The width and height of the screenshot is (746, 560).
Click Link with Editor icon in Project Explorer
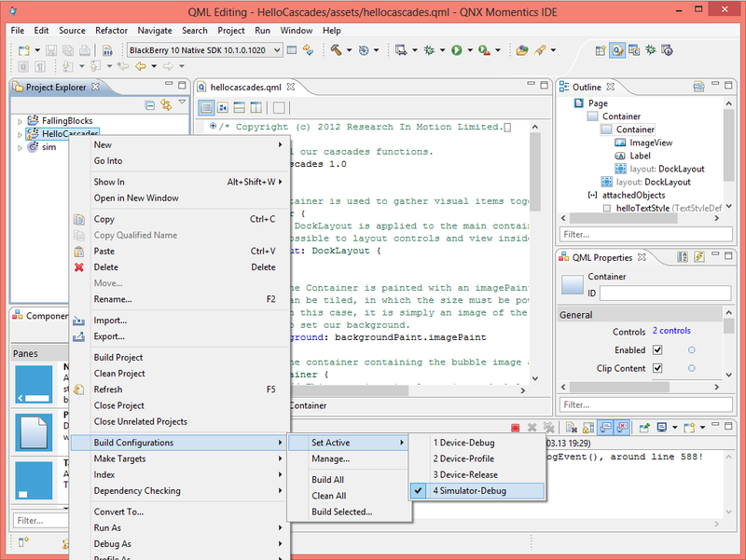click(166, 105)
